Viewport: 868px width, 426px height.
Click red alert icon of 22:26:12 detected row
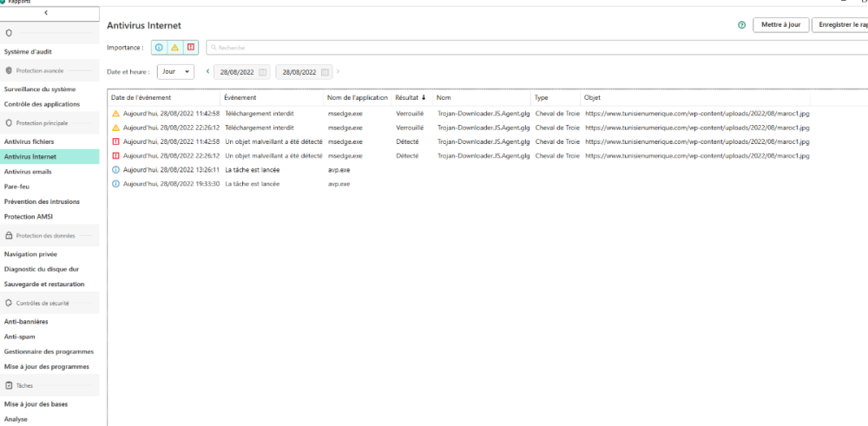[115, 156]
